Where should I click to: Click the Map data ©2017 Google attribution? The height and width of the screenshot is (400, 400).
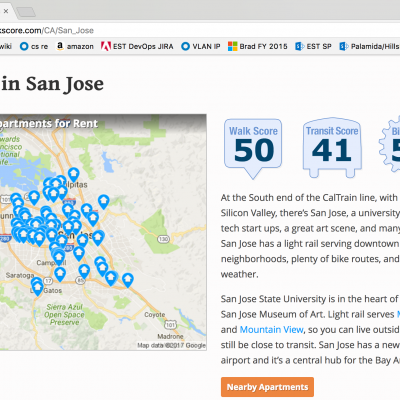click(x=172, y=345)
